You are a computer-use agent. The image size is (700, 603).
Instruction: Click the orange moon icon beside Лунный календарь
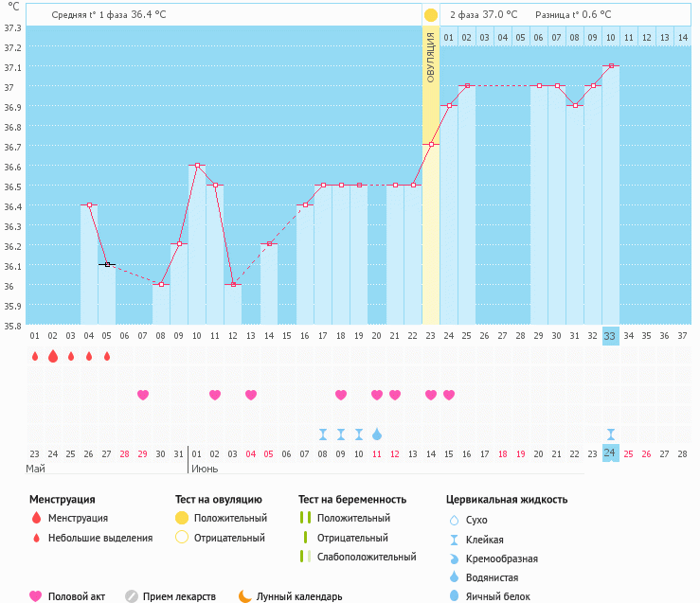click(x=245, y=596)
